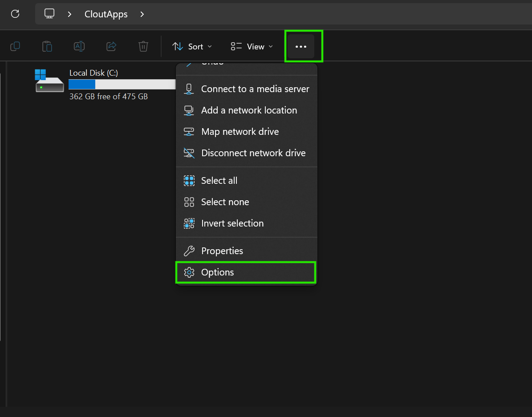Navigate to CloutApps via the breadcrumb
The height and width of the screenshot is (417, 532).
pyautogui.click(x=106, y=14)
